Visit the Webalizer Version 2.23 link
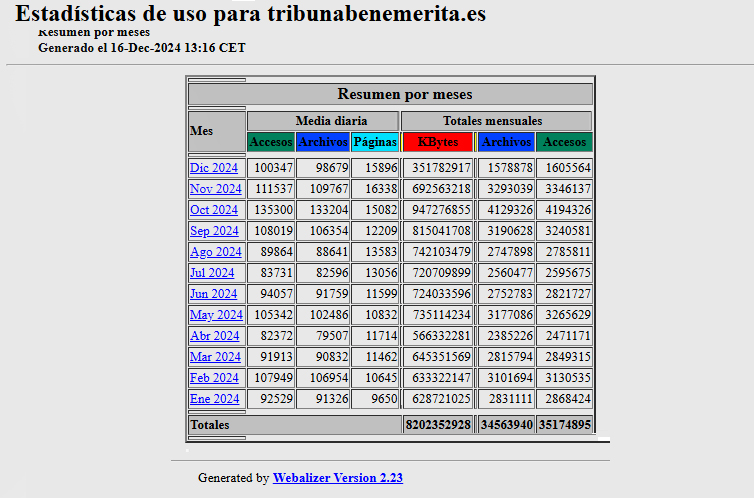The image size is (754, 498). pos(337,478)
